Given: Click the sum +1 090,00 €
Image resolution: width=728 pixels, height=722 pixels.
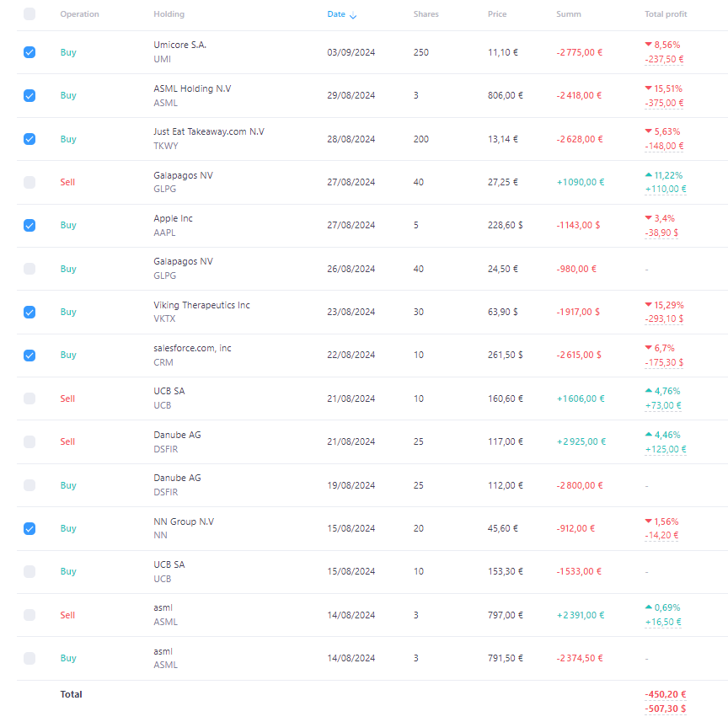Looking at the screenshot, I should tap(581, 182).
